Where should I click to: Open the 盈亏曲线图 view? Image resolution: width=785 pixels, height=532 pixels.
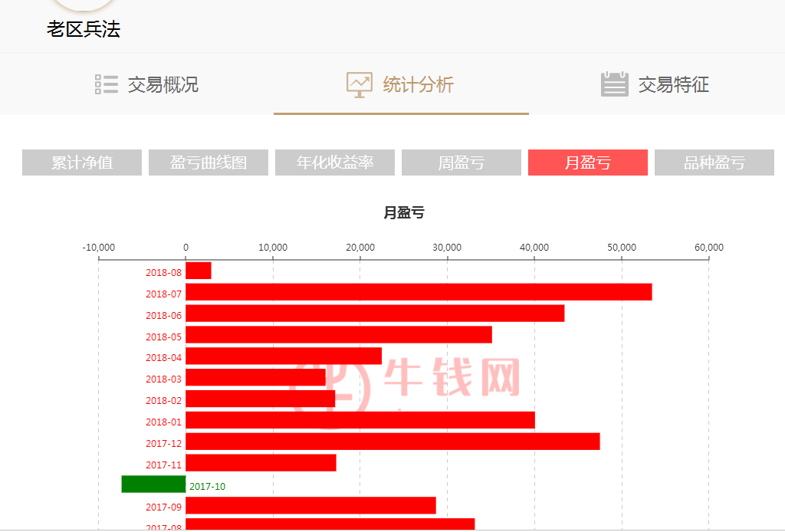pos(208,163)
